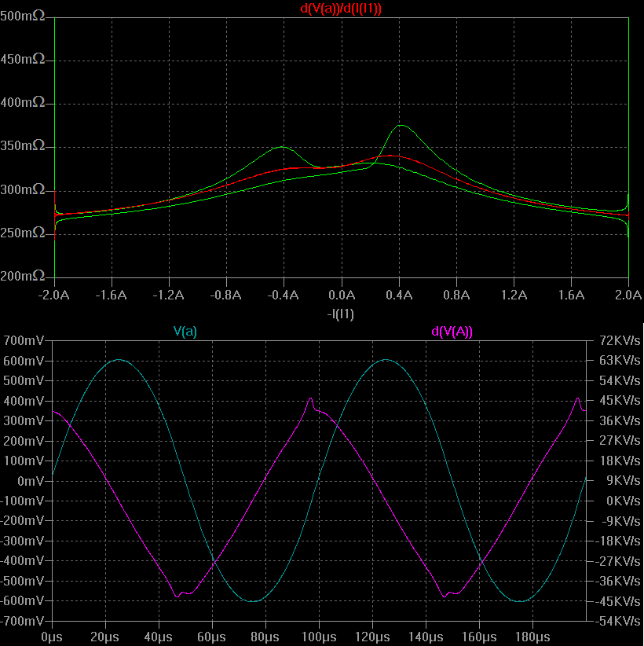Screen dimensions: 644x646
Task: Click the 500mV left axis value
Action: click(24, 380)
